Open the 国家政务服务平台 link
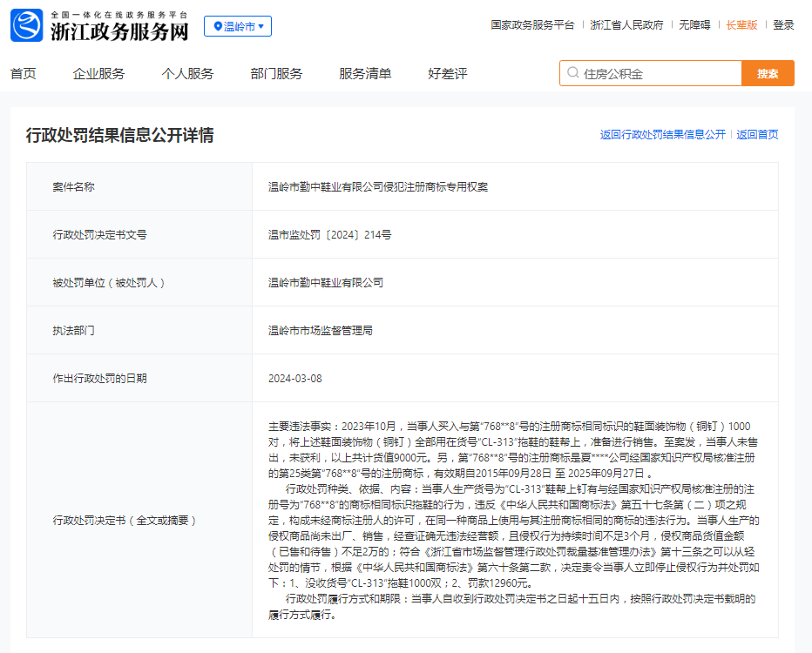812x653 pixels. [x=532, y=25]
